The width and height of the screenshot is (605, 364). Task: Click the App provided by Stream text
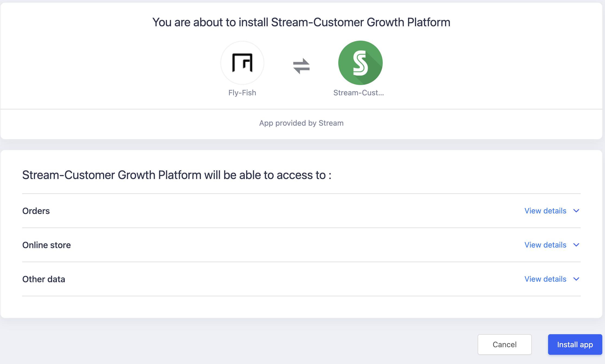pyautogui.click(x=301, y=123)
